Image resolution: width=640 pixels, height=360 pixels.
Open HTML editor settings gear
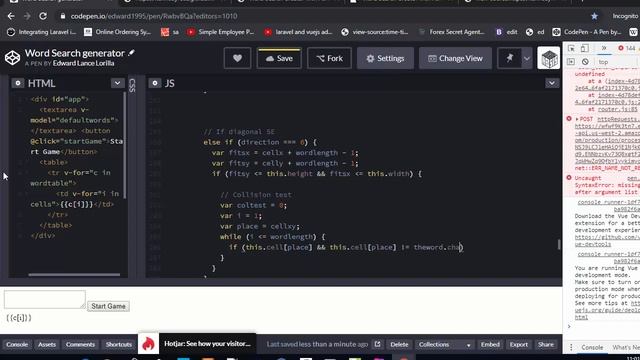tap(18, 83)
